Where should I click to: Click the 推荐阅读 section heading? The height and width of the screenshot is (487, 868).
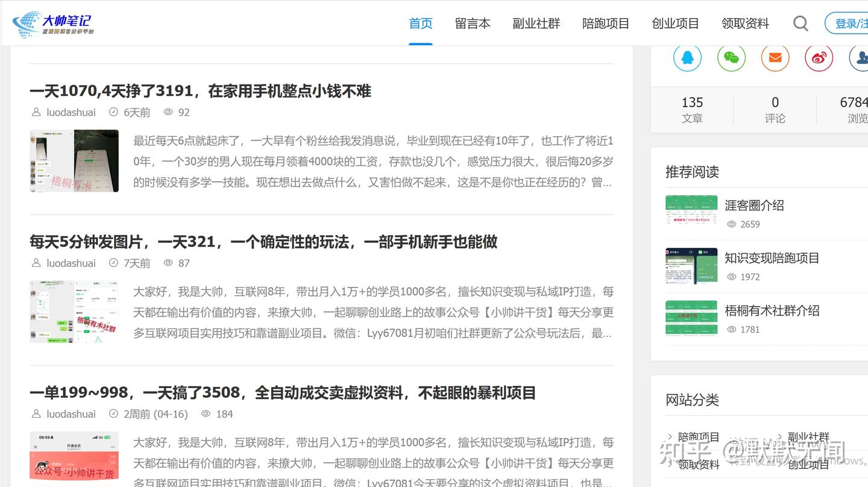pyautogui.click(x=692, y=172)
